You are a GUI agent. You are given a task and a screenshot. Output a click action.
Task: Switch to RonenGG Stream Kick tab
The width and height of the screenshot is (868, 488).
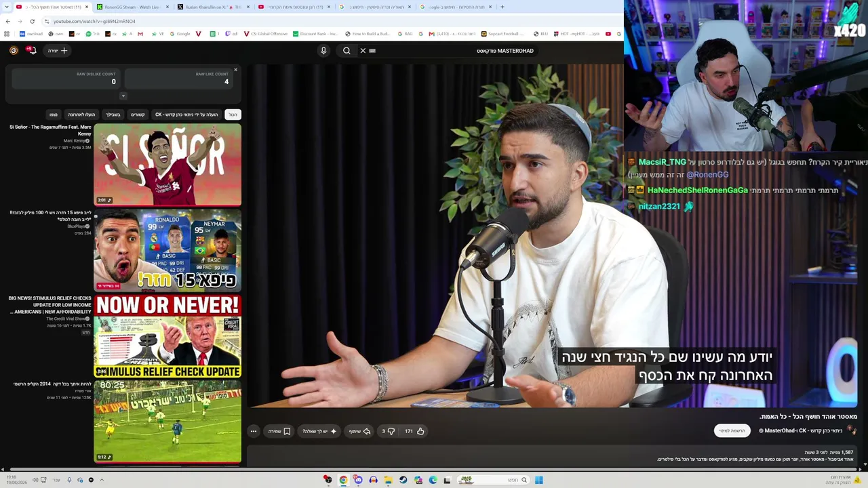[133, 7]
